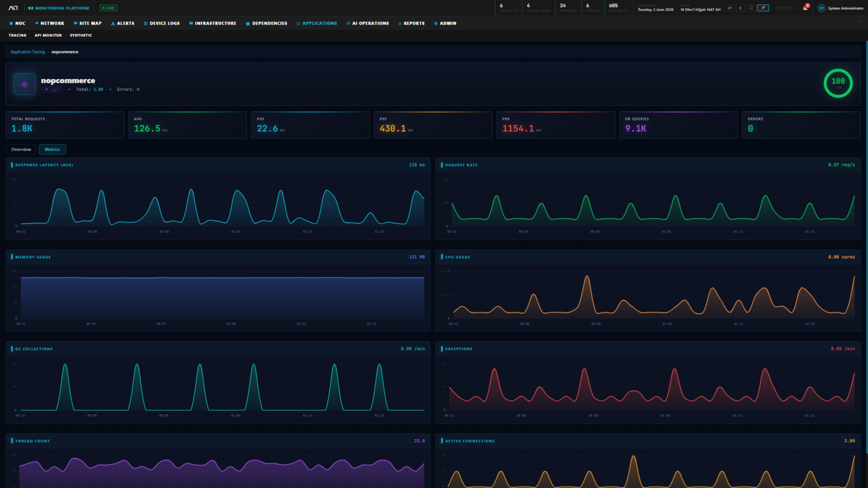Click the 118 ms latency value
This screenshot has width=868, height=488.
(417, 165)
